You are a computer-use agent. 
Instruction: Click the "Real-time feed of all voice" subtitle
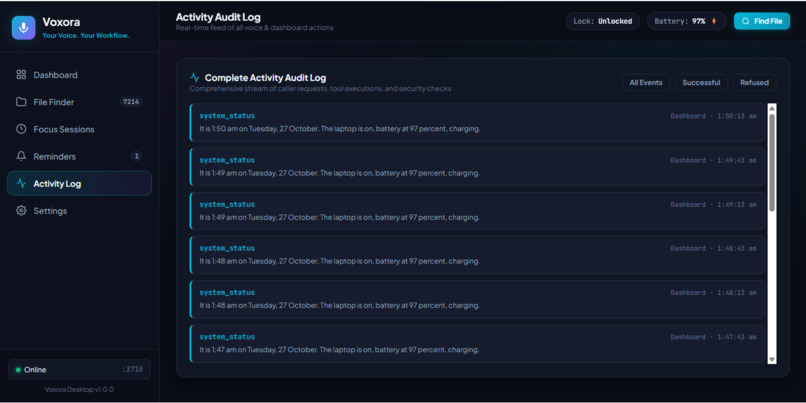pos(254,28)
